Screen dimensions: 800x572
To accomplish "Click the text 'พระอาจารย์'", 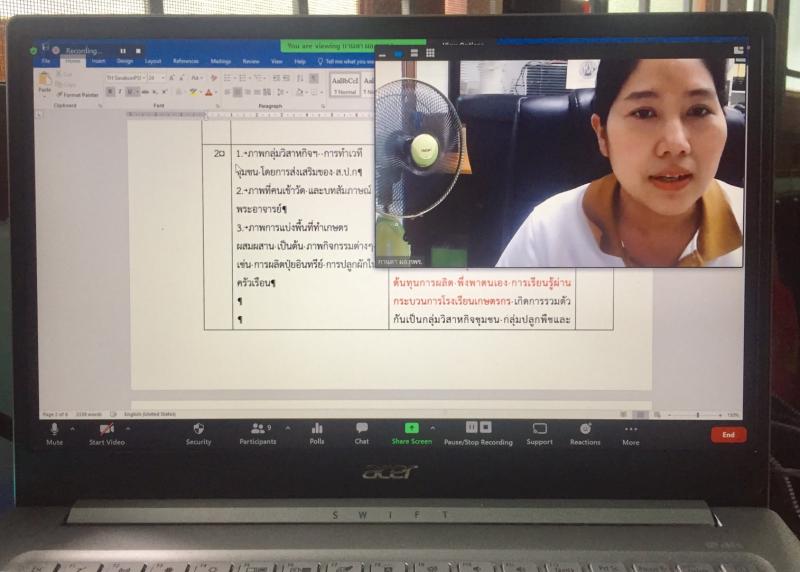I will tap(260, 209).
